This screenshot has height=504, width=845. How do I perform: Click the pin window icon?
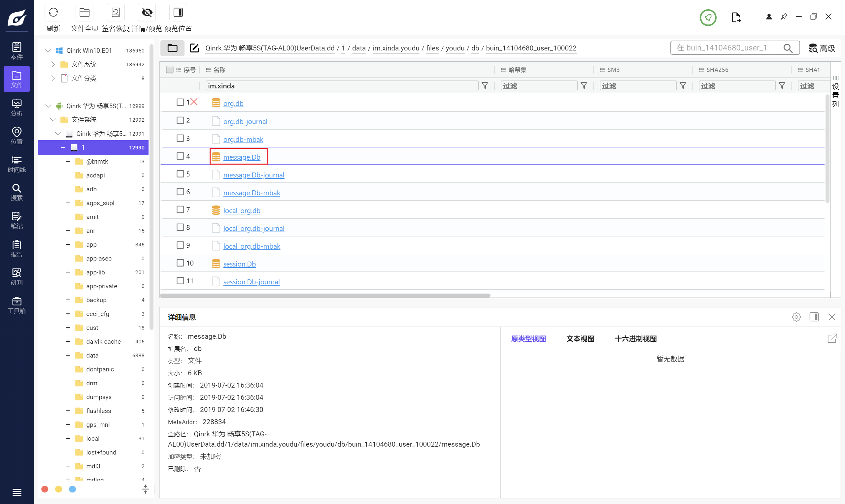784,16
